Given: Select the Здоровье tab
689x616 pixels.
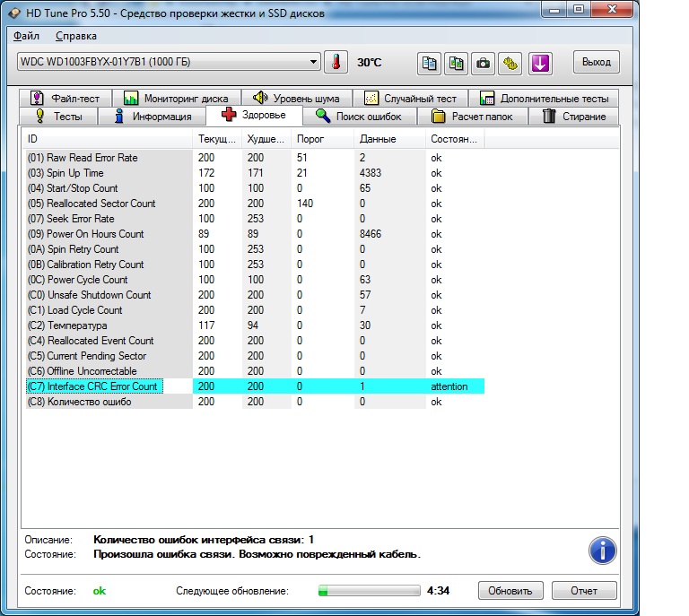Looking at the screenshot, I should click(254, 115).
